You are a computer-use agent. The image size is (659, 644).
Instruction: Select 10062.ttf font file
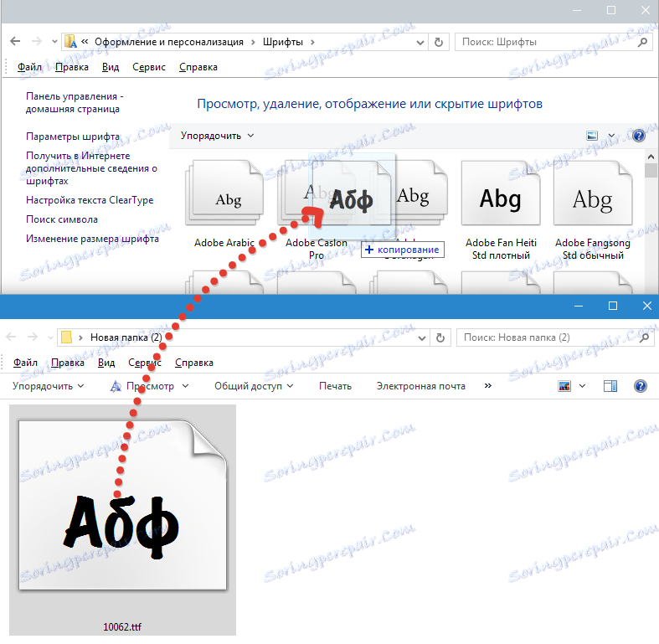pos(123,519)
